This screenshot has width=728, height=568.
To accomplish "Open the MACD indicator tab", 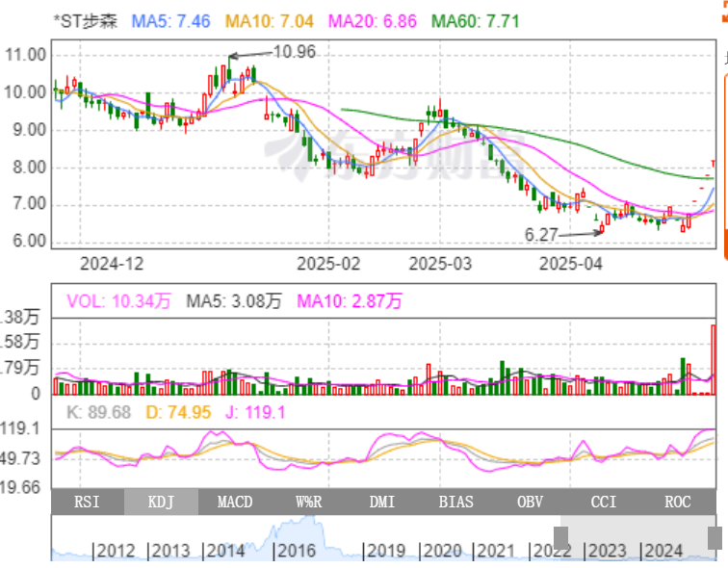I will pos(235,502).
